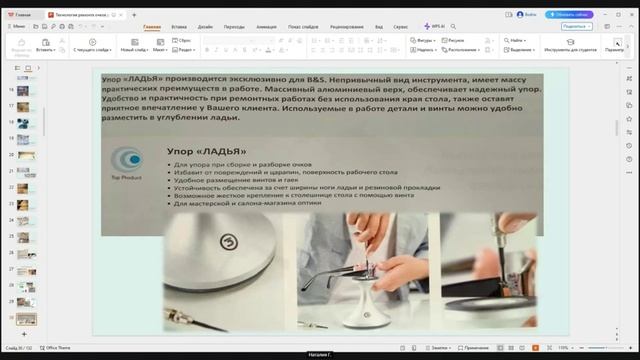Switch to outline view icon in slide panel
Screen dimensions: 640x360
17,68
